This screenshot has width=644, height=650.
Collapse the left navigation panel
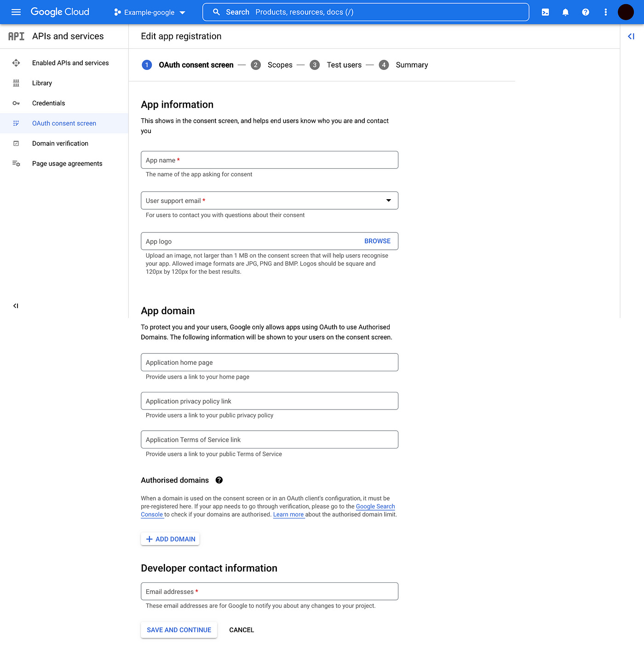(15, 305)
